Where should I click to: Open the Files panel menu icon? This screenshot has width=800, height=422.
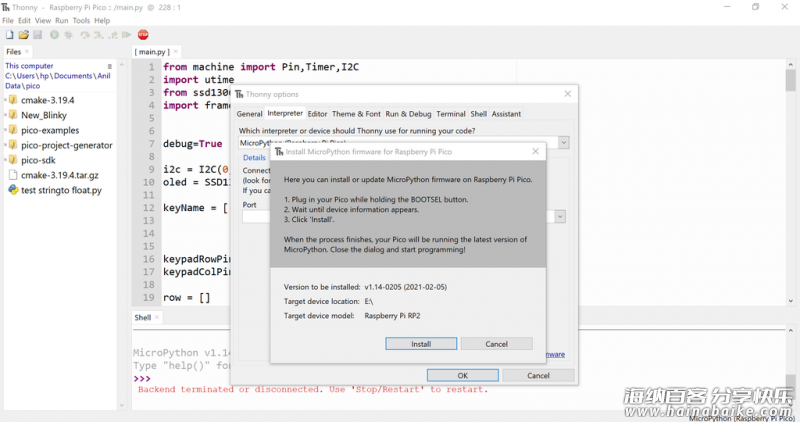coord(110,66)
